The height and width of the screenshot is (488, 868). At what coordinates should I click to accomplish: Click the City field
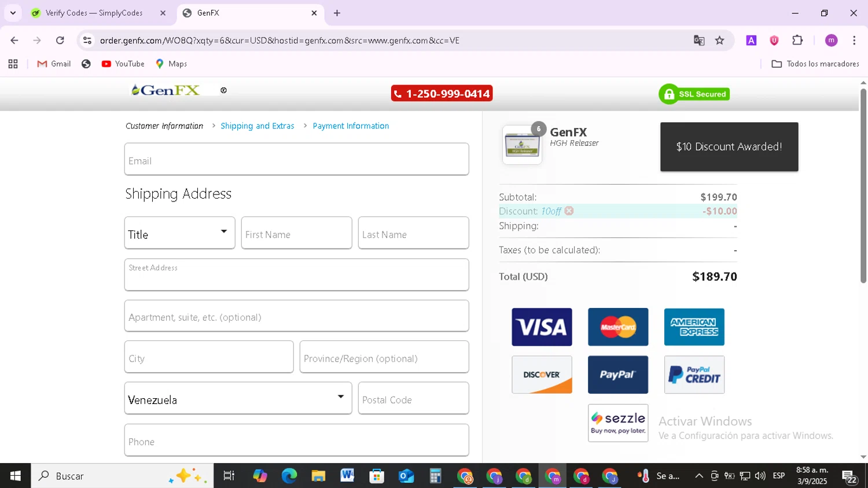point(209,357)
